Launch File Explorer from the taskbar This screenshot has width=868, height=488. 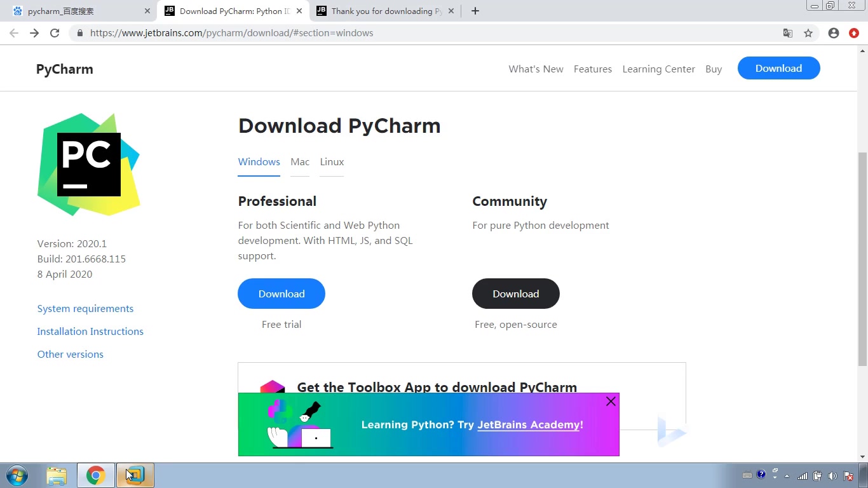(57, 475)
